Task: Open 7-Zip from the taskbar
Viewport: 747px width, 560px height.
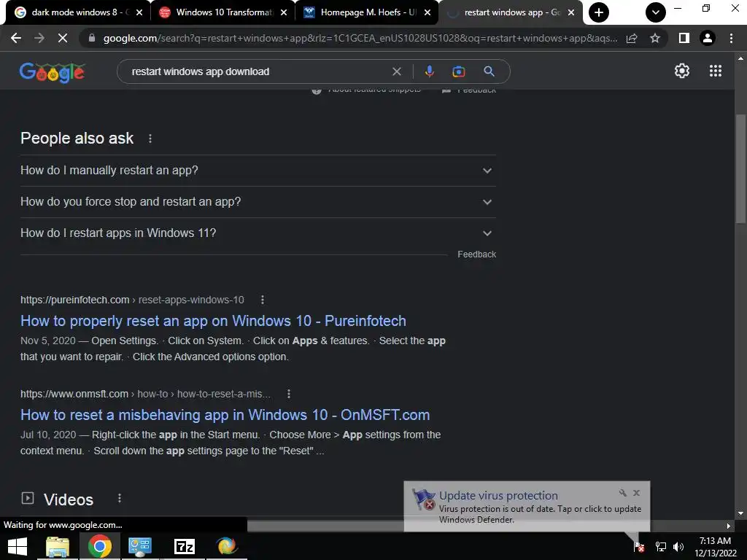Action: [x=185, y=546]
